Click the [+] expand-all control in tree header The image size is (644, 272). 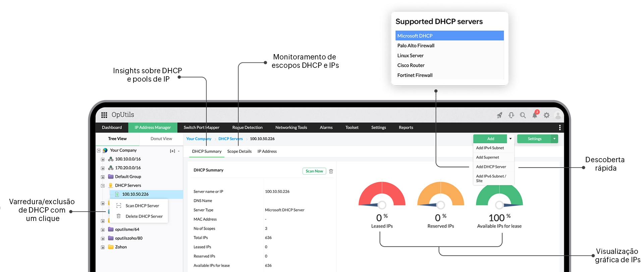point(172,151)
